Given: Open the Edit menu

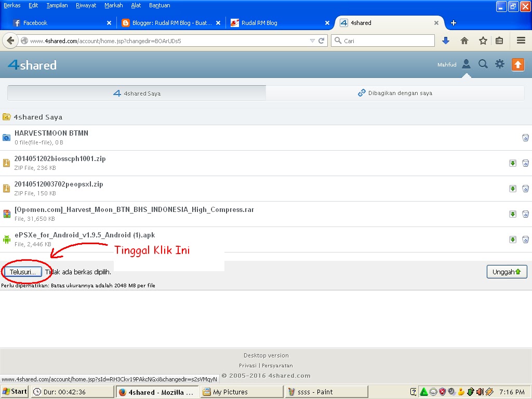Looking at the screenshot, I should click(33, 5).
